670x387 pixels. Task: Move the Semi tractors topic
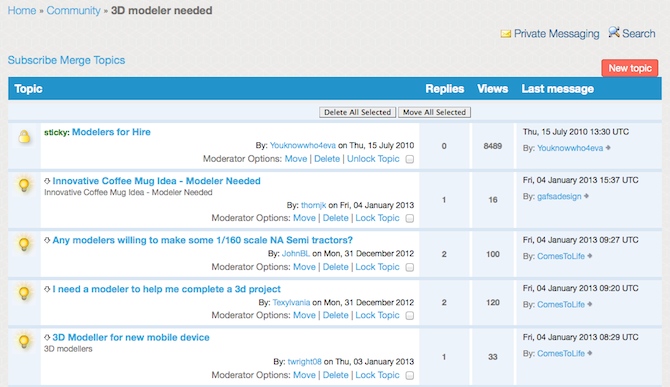304,267
